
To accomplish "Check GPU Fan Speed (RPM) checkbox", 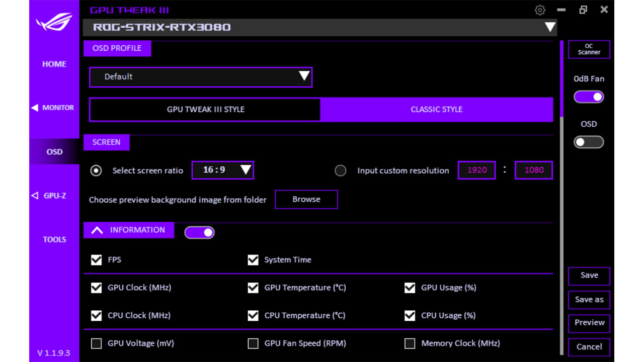I will tap(253, 343).
